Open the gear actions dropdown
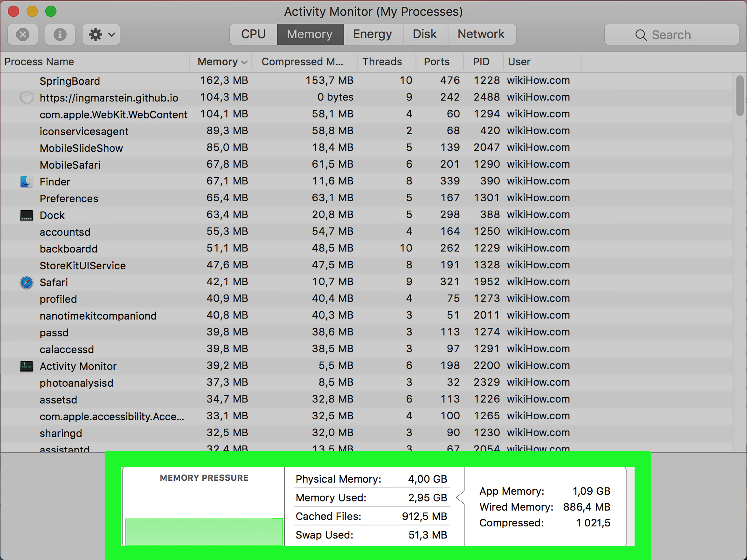The height and width of the screenshot is (560, 747). (x=101, y=35)
